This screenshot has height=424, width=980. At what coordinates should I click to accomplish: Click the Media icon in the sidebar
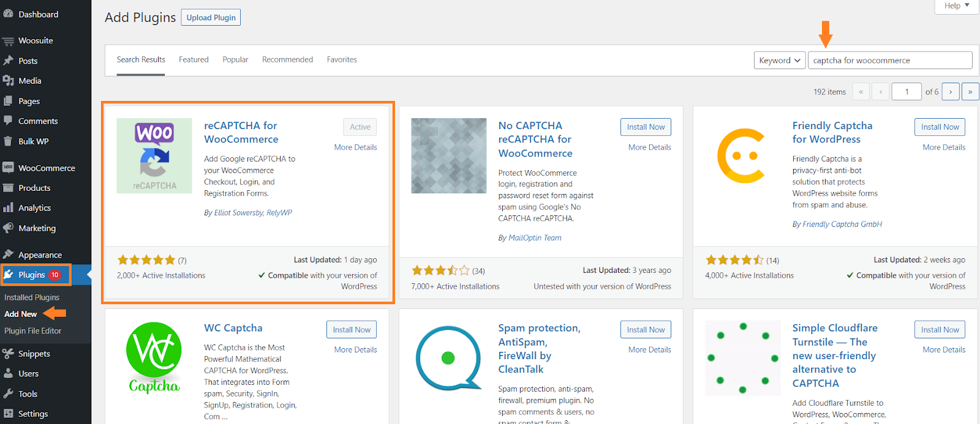click(x=8, y=81)
